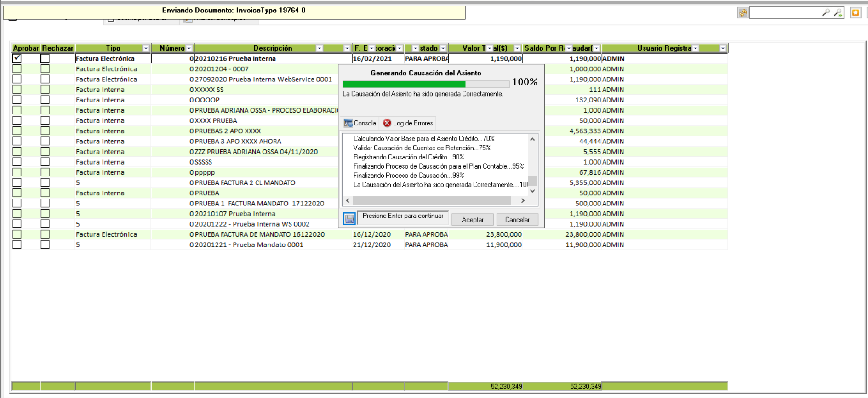Viewport: 868px width, 398px height.
Task: Click the save disk icon in dialog
Action: coord(349,219)
